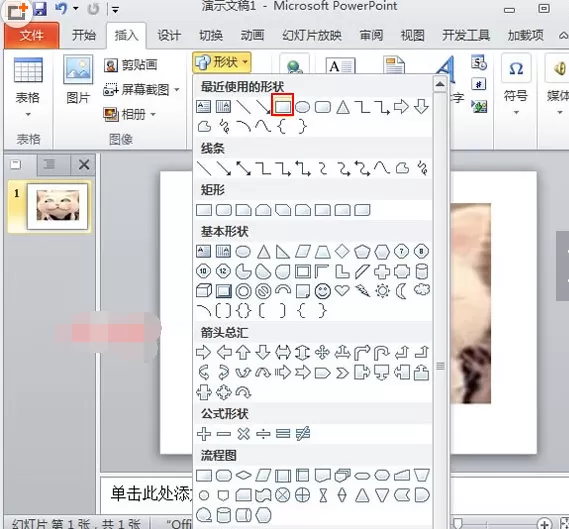Click the 相册 photo album button
The image size is (569, 529).
(x=125, y=115)
